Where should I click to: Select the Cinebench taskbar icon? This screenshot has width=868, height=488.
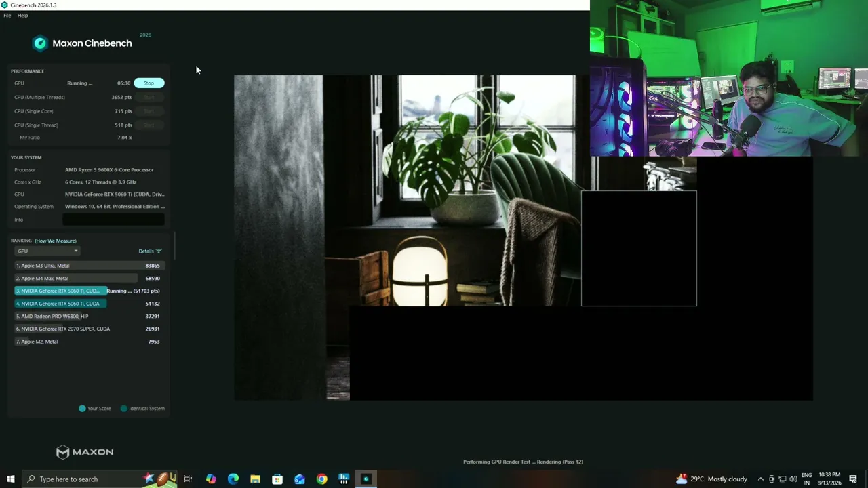coord(366,479)
